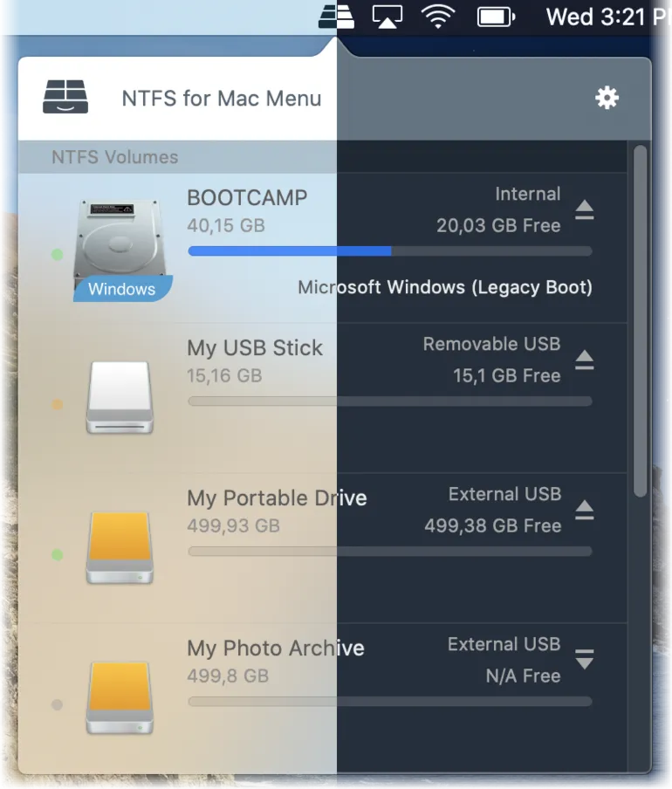Screen dimensions: 672x789
Task: Click the My Photo Archive orange icon
Action: coord(120,697)
